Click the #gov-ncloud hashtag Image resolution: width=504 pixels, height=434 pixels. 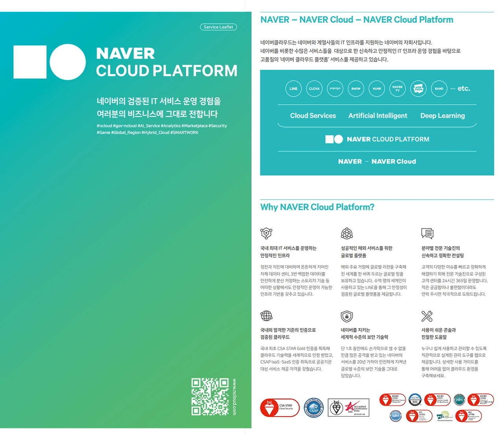pyautogui.click(x=125, y=126)
